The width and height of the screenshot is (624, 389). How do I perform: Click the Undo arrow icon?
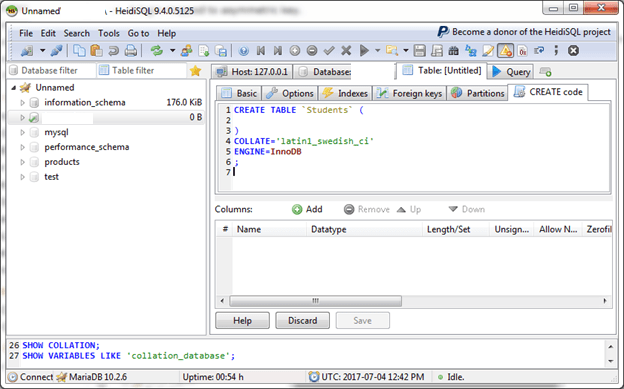point(113,51)
